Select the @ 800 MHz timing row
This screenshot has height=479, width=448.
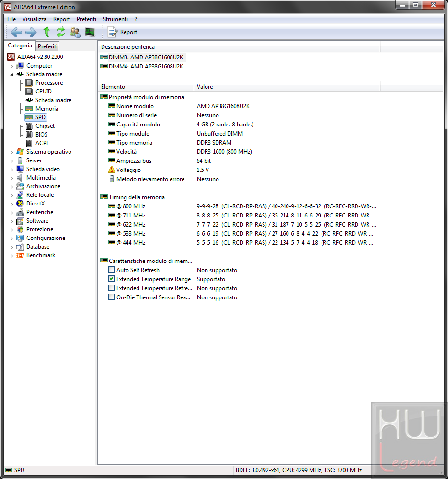tap(240, 206)
